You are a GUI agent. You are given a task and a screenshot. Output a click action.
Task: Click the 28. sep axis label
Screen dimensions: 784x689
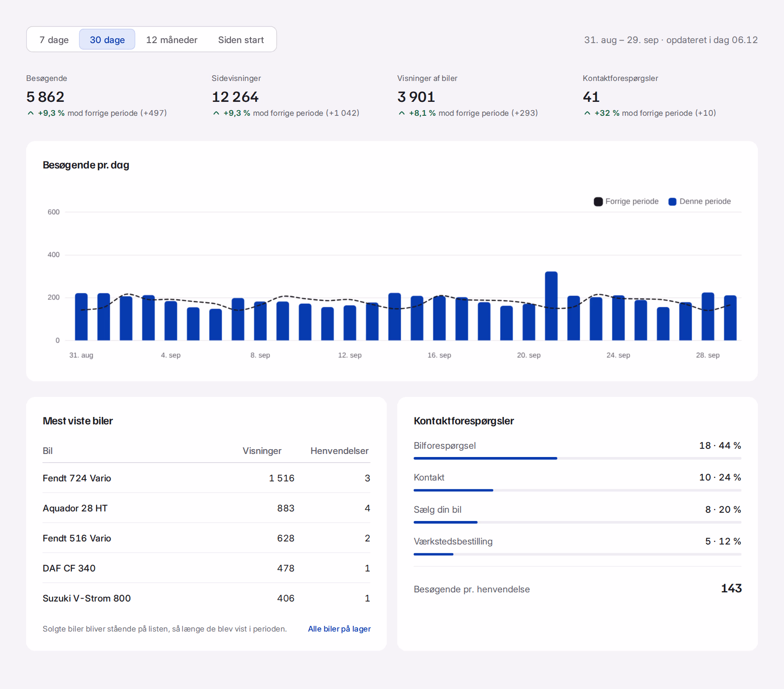tap(708, 355)
